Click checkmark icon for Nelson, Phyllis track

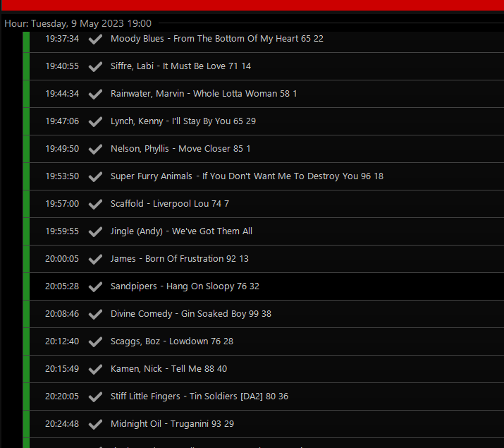point(95,150)
